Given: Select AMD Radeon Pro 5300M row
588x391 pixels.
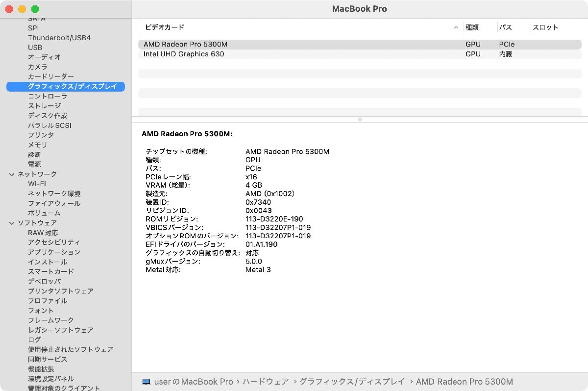Looking at the screenshot, I should (360, 44).
